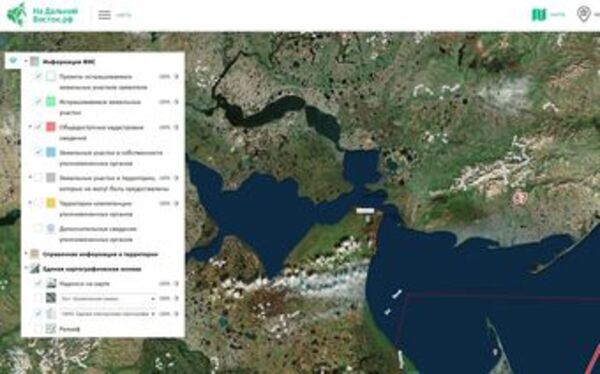Open the hamburger menu in the header
Viewport: 600px width, 374px height.
tap(104, 15)
